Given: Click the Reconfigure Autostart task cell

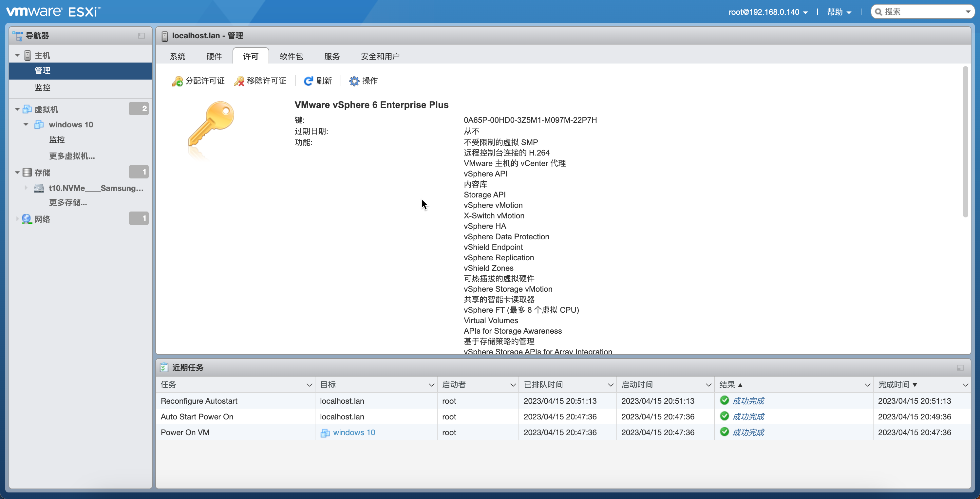Looking at the screenshot, I should 236,401.
